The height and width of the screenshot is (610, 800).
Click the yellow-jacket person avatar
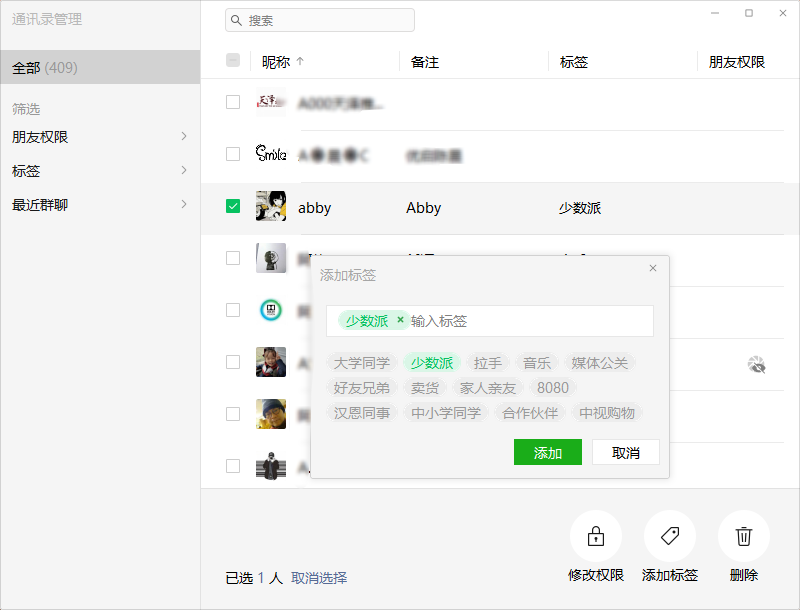click(x=271, y=414)
